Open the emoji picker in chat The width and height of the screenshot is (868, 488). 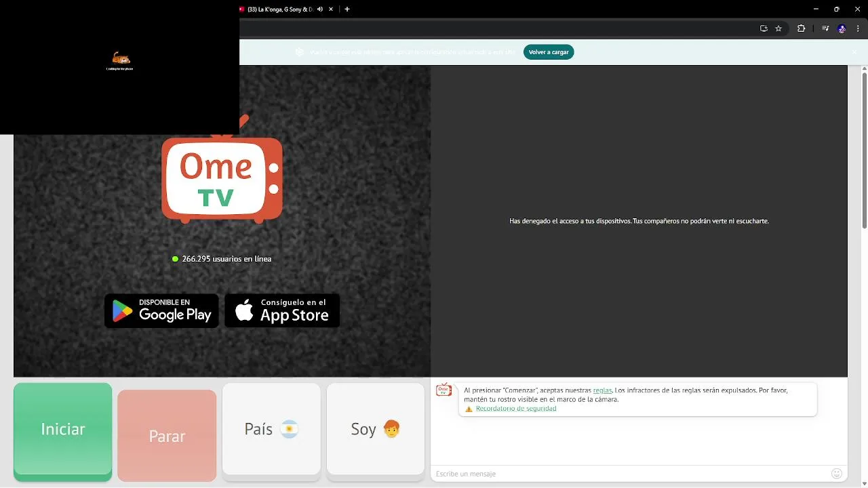(x=837, y=474)
